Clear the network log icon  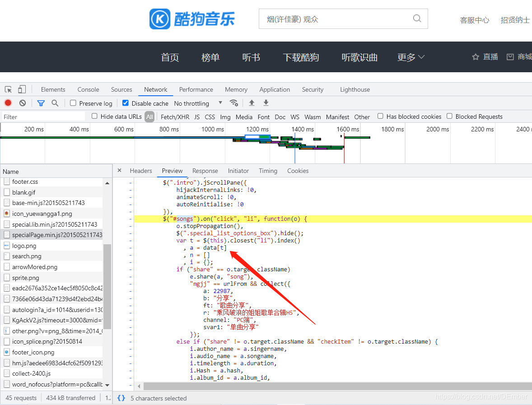click(x=23, y=103)
